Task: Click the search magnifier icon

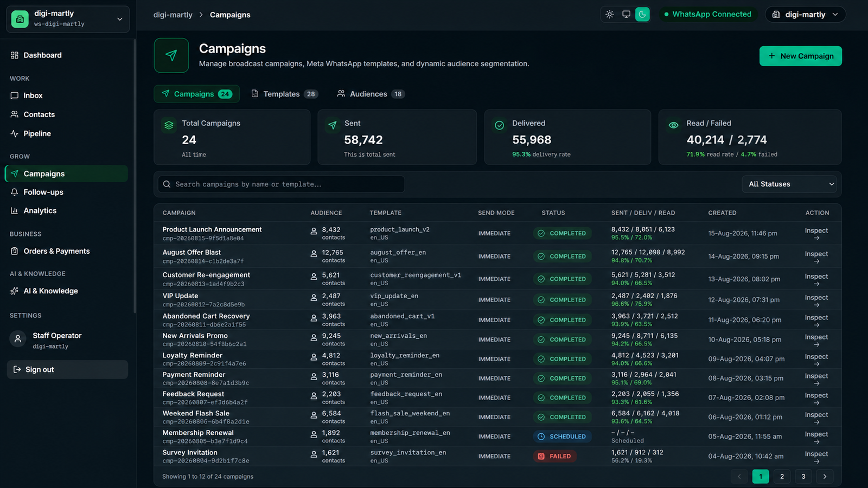Action: tap(167, 184)
